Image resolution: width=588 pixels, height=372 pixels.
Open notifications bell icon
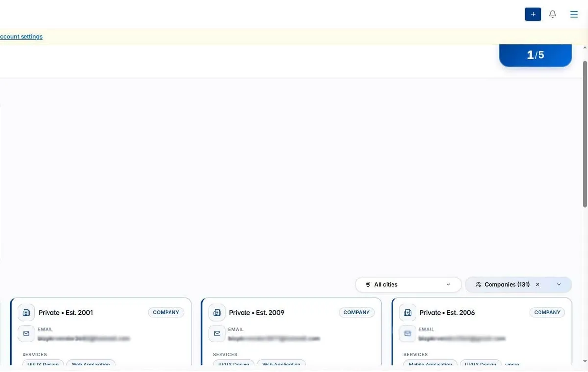[x=553, y=14]
